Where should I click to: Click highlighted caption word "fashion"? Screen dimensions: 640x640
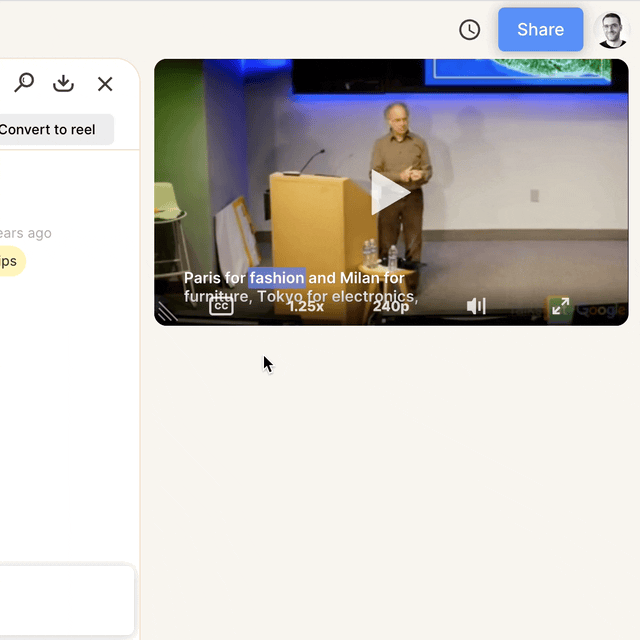(277, 278)
